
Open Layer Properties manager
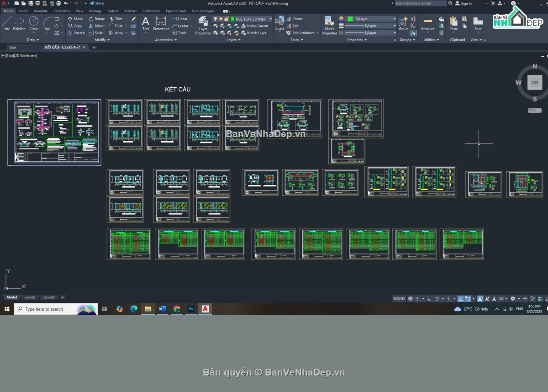[203, 25]
